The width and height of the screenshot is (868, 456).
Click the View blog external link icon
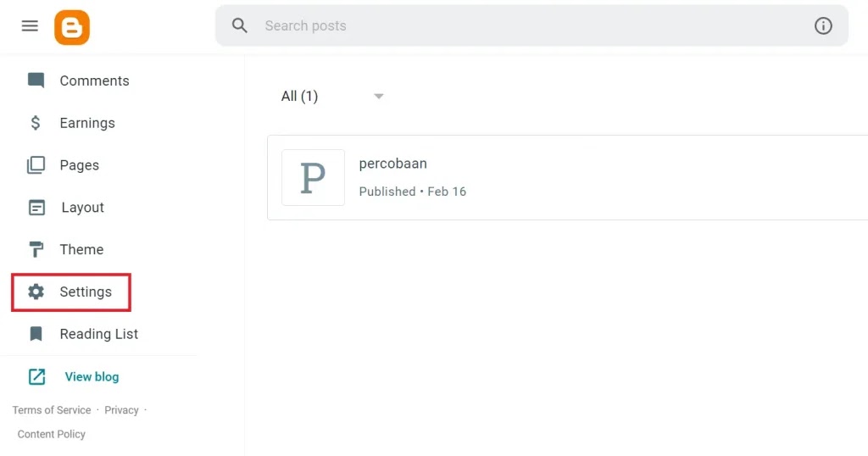coord(36,377)
